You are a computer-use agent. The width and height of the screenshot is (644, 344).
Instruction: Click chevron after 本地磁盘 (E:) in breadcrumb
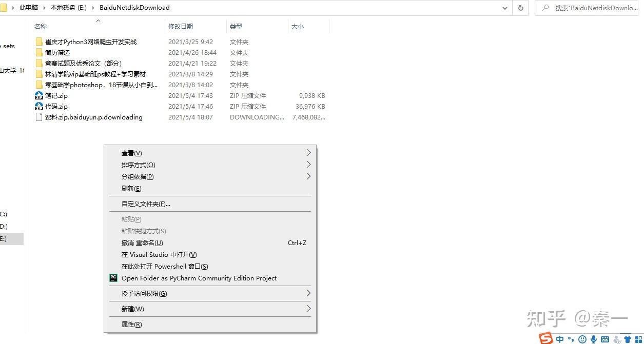point(93,8)
